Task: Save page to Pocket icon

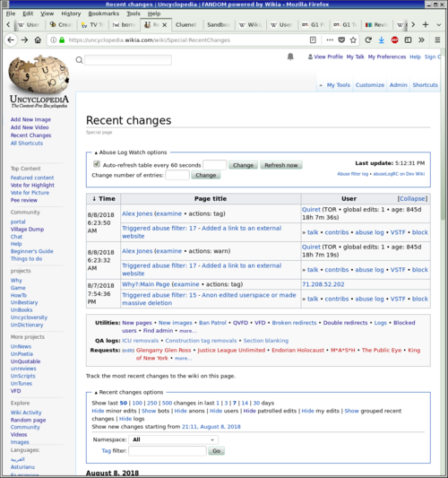Action: [x=341, y=40]
